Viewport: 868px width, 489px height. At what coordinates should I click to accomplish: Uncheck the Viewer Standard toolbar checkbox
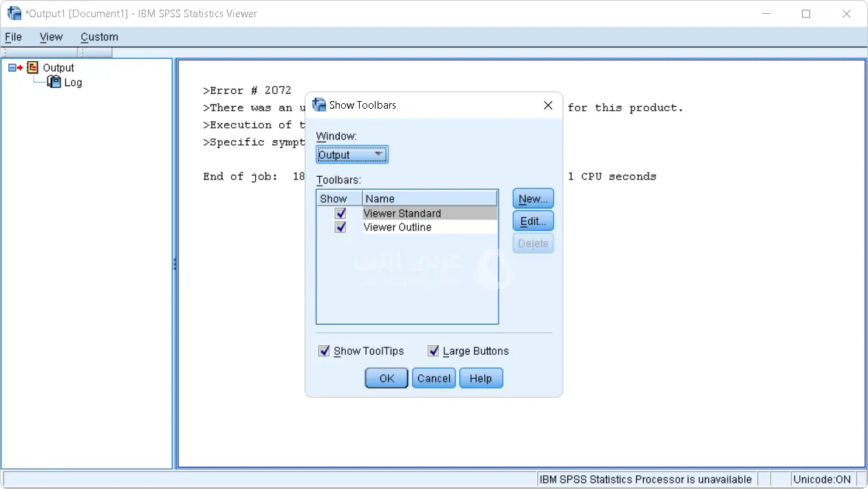[x=340, y=213]
